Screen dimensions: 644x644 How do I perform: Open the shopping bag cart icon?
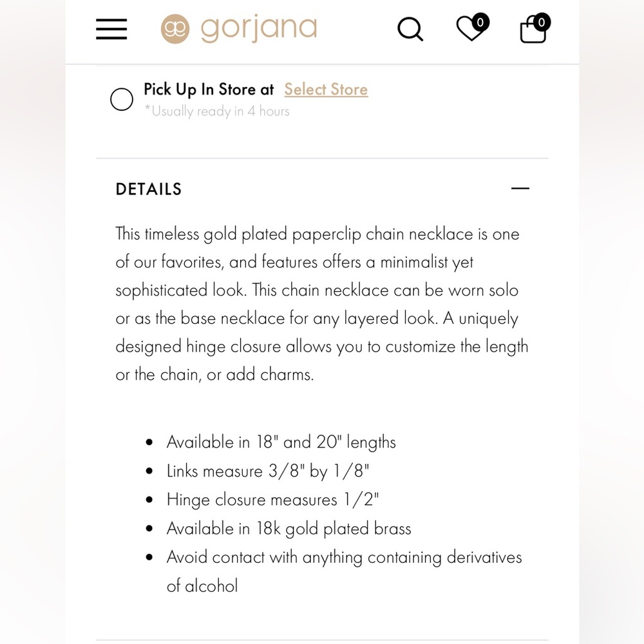pyautogui.click(x=532, y=31)
